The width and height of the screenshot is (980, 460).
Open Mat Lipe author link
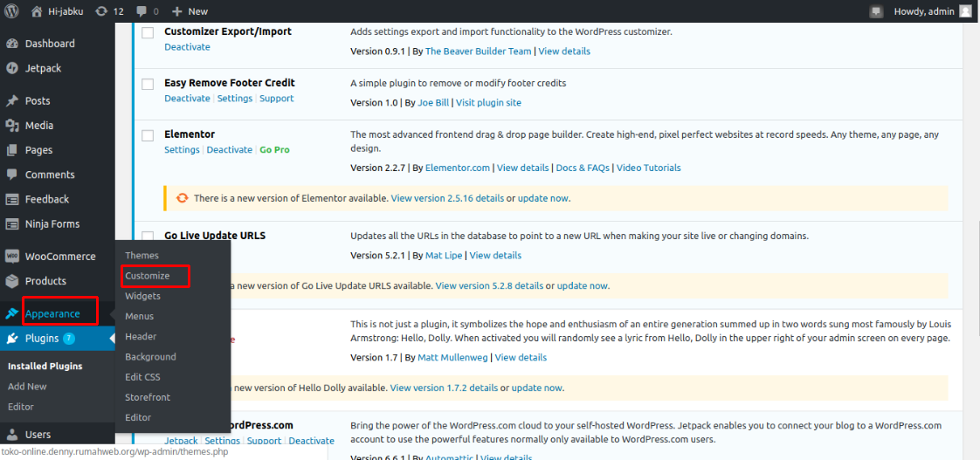point(444,255)
